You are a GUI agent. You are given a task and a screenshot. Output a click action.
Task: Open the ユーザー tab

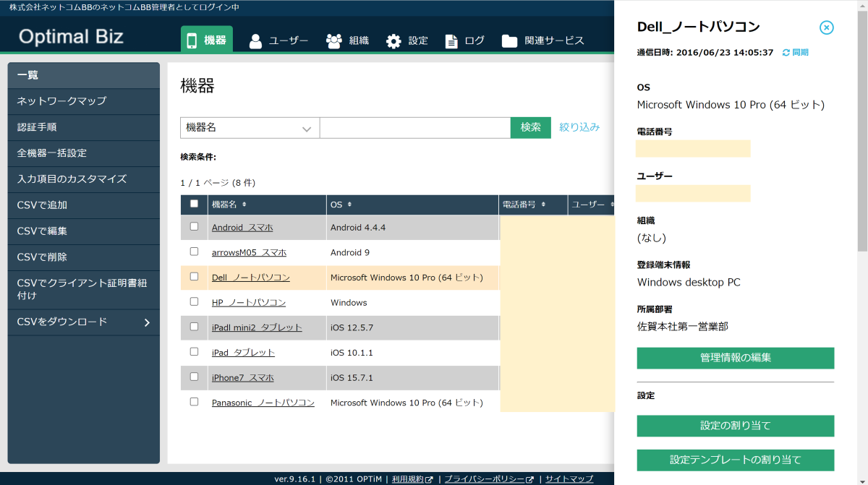[x=278, y=40]
